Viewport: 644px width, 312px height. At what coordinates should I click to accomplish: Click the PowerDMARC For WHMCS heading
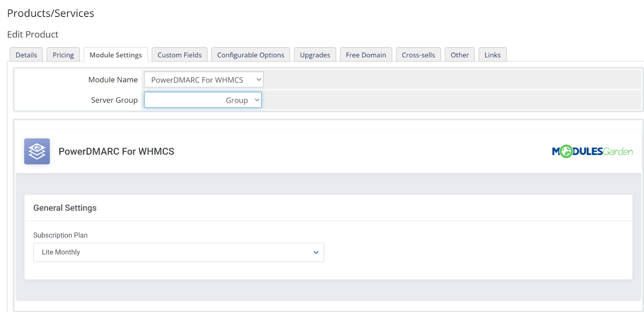(116, 151)
